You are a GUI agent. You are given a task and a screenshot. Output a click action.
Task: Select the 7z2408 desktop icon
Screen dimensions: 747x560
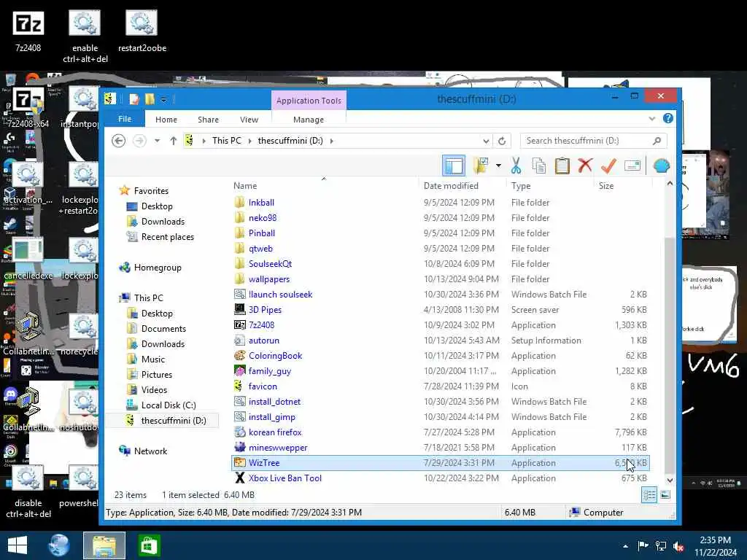point(28,31)
